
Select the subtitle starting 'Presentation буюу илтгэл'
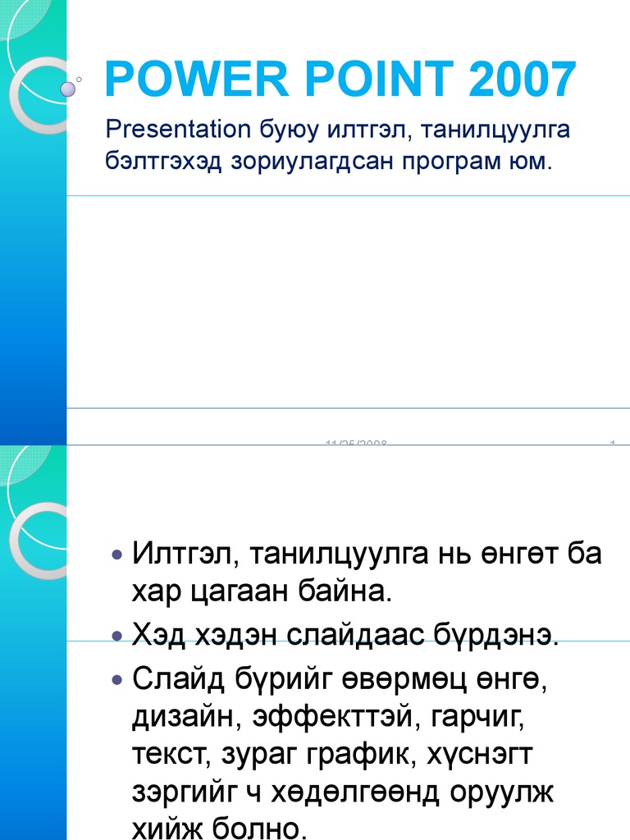(337, 144)
